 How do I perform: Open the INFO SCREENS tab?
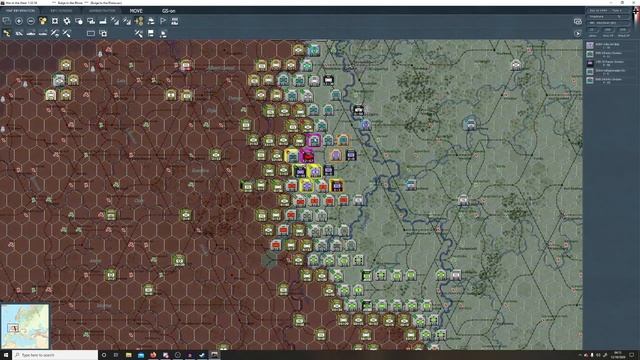coord(62,11)
